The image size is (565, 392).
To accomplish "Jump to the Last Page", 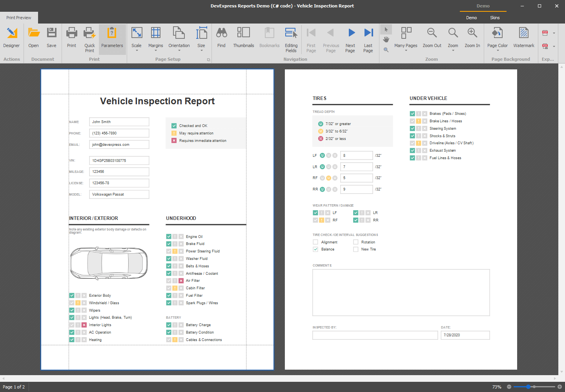I will click(368, 38).
